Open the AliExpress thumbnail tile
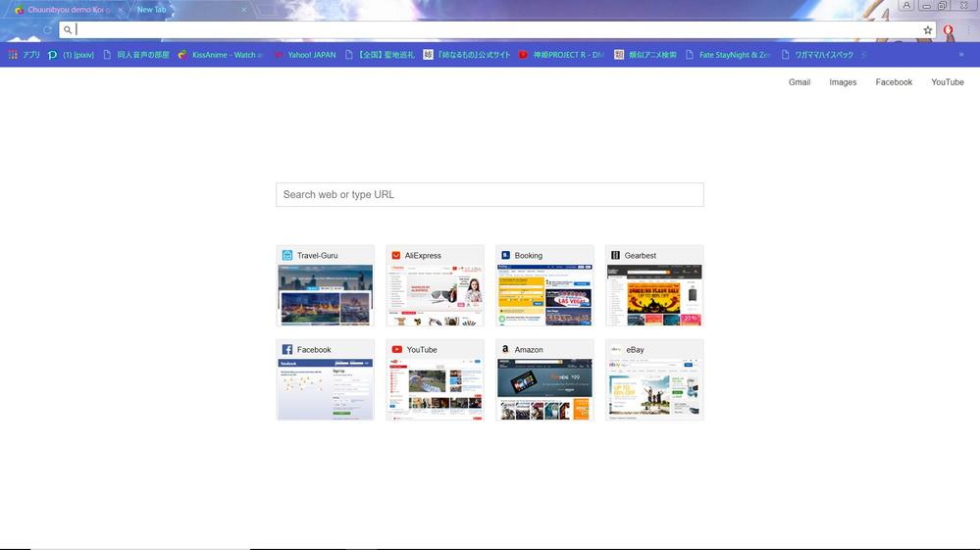The image size is (980, 550). coord(435,286)
